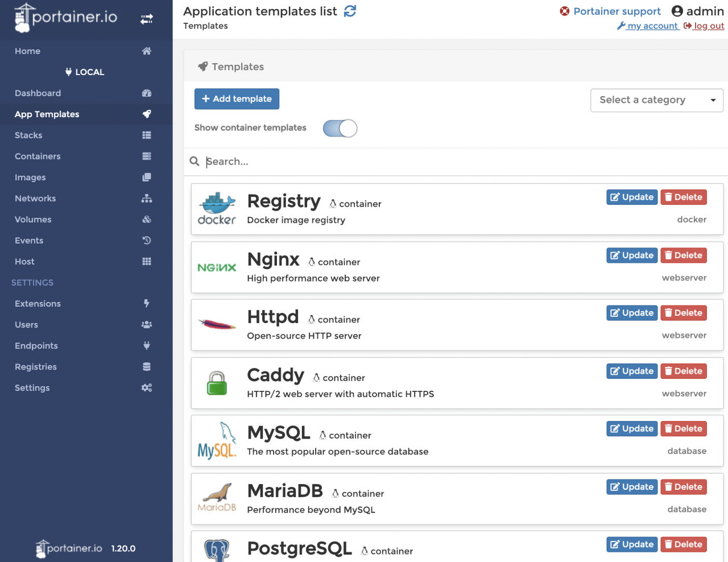Select the Registry template title
Image resolution: width=728 pixels, height=562 pixels.
284,201
